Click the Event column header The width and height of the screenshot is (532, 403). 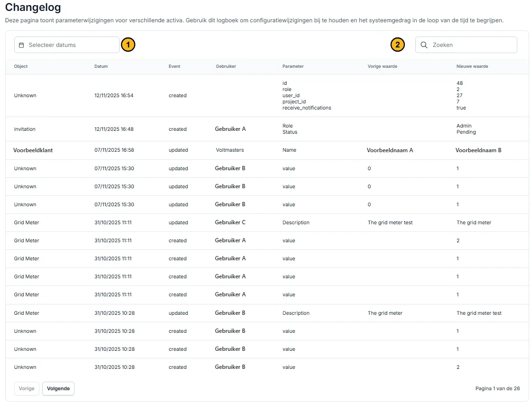[174, 66]
